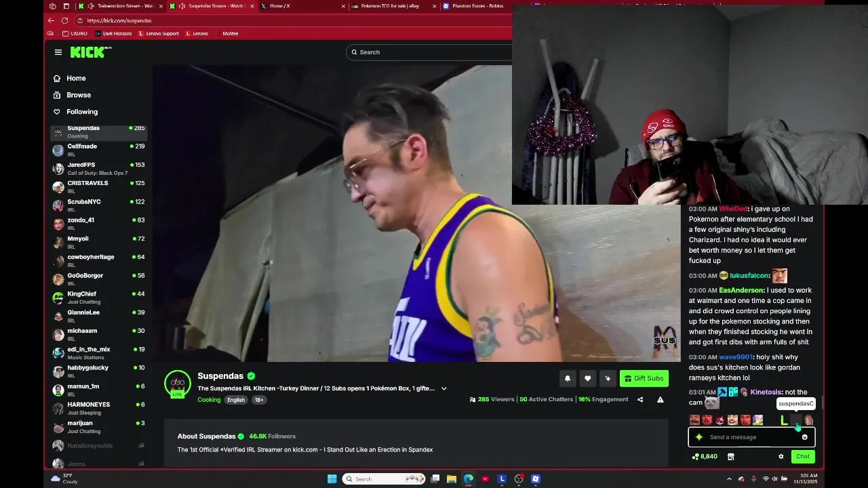Turn on notifications with the bell icon
The image size is (868, 488).
(568, 378)
